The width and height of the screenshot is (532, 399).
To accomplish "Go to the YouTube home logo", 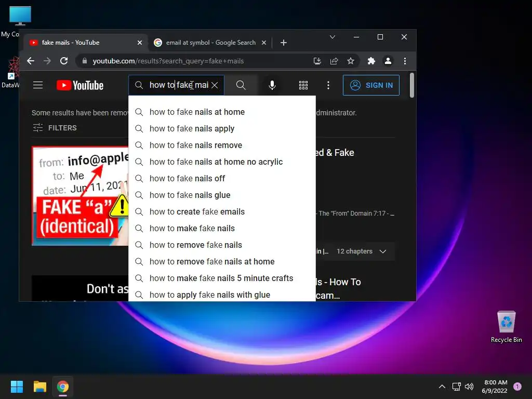I will (x=79, y=85).
